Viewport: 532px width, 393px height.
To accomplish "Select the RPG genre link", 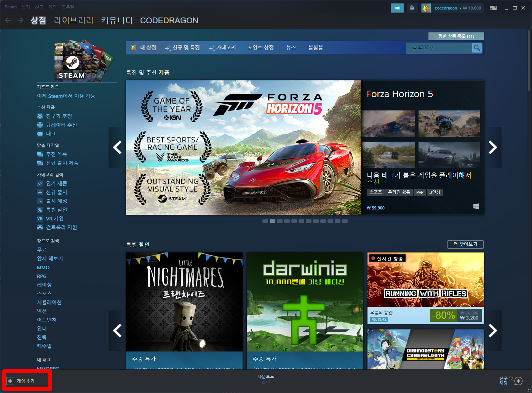I will 42,276.
